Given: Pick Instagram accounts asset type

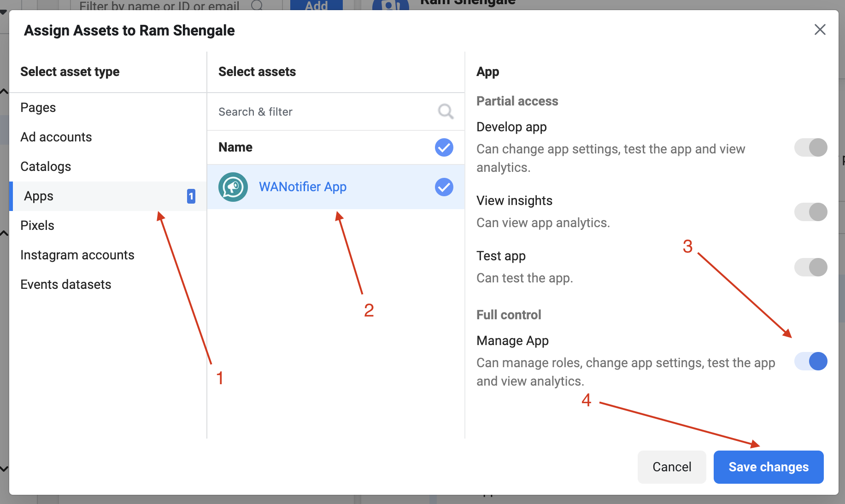Looking at the screenshot, I should click(108, 255).
